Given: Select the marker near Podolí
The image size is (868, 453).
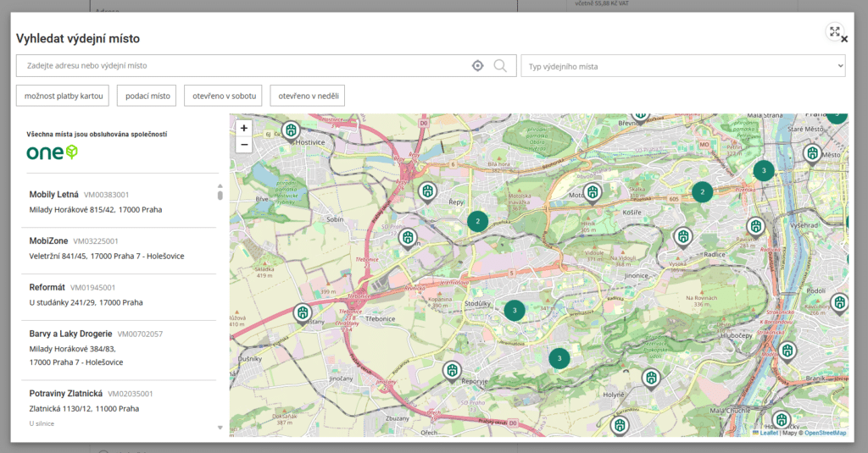Looking at the screenshot, I should tap(840, 303).
